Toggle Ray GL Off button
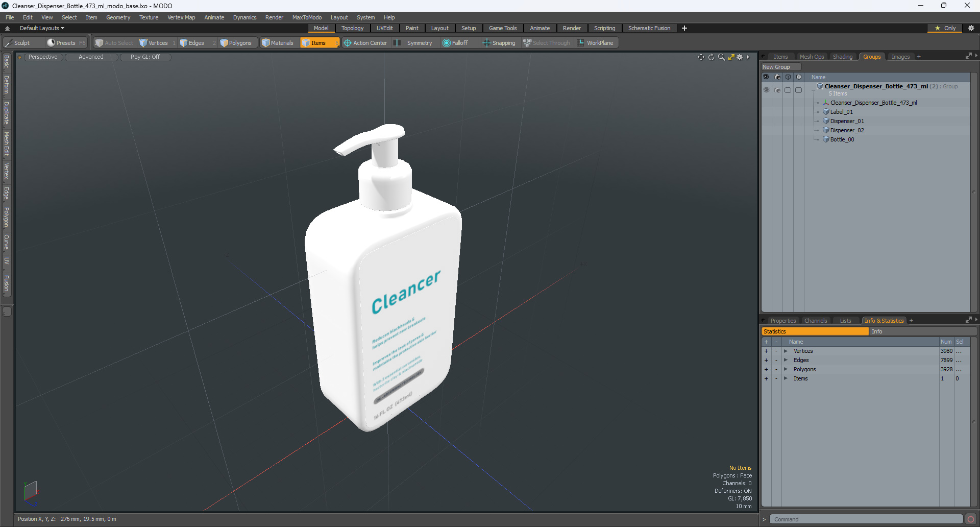Image resolution: width=980 pixels, height=527 pixels. 145,57
